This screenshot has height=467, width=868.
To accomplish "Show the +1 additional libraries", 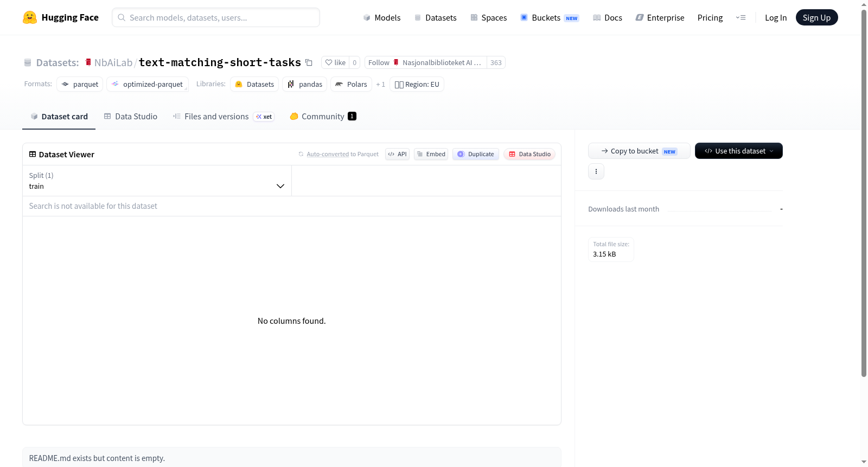I will click(380, 84).
